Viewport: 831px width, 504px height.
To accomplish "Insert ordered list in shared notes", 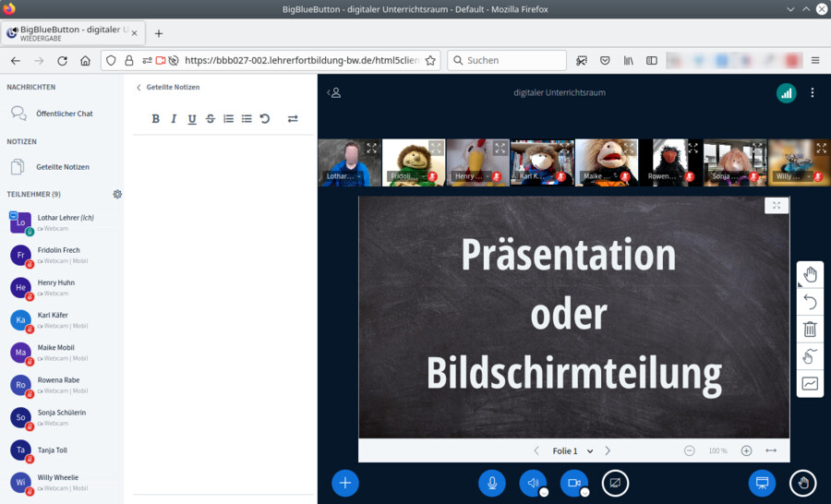I will (228, 119).
